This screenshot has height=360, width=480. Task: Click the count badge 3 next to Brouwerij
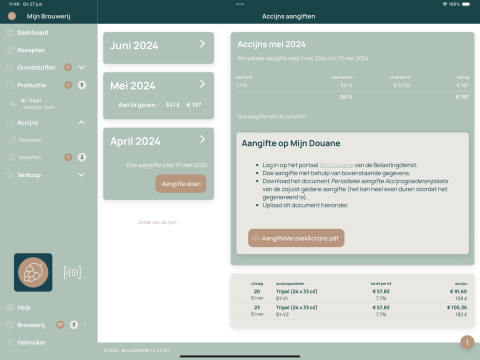(x=74, y=325)
